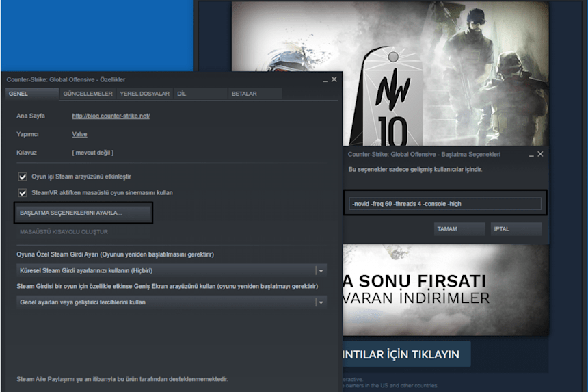Select the DİL tab

(200, 94)
